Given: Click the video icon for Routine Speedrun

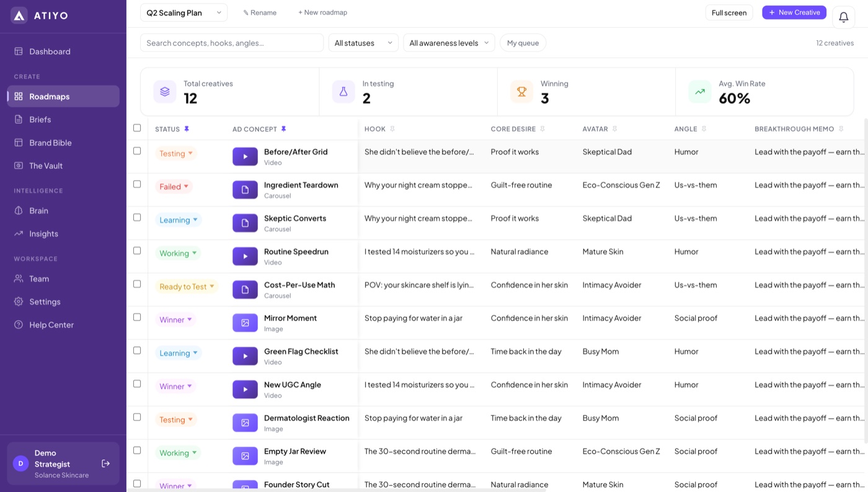Looking at the screenshot, I should (x=245, y=256).
